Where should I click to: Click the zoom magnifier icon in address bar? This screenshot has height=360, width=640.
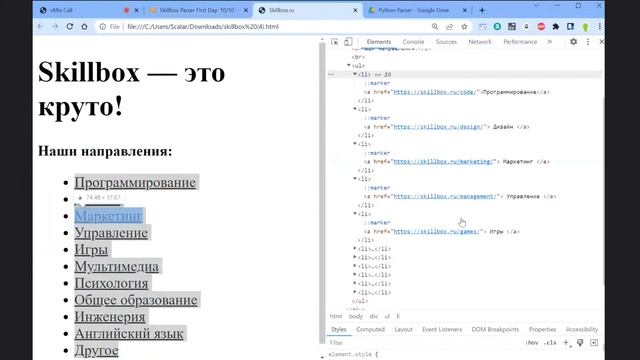(x=435, y=27)
